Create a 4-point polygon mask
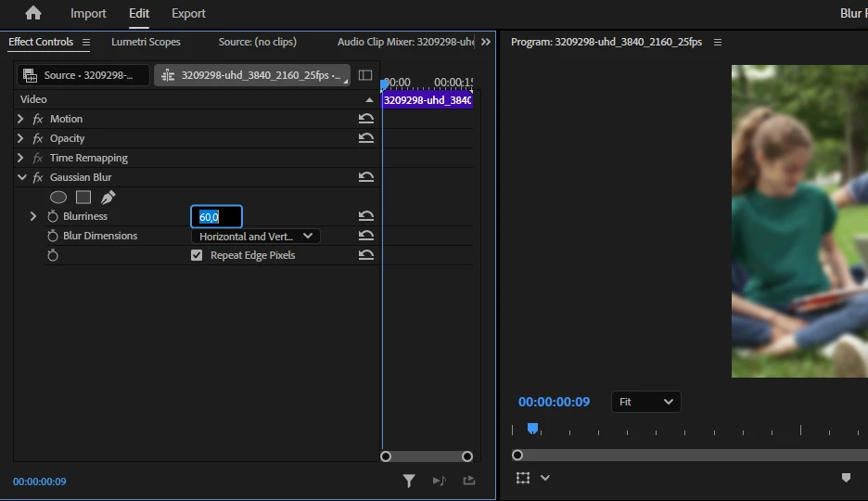868x501 pixels. [83, 197]
